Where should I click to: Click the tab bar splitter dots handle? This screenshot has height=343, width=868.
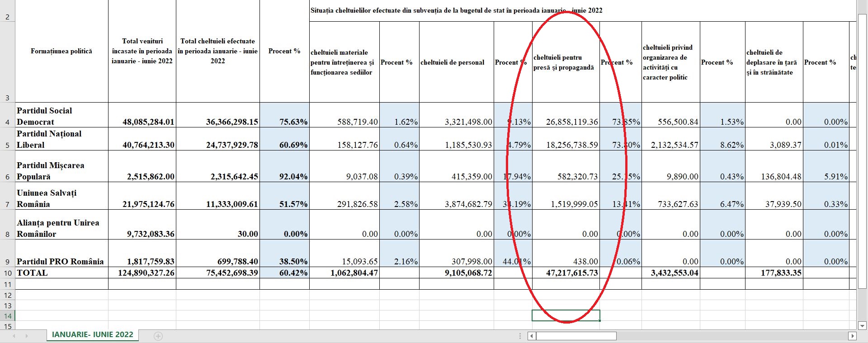click(520, 336)
